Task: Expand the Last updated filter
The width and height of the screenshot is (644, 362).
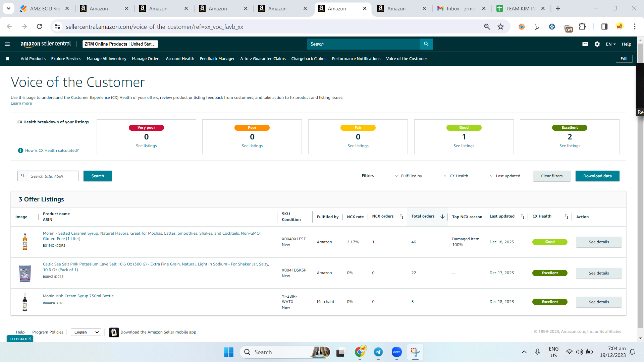Action: [x=505, y=176]
